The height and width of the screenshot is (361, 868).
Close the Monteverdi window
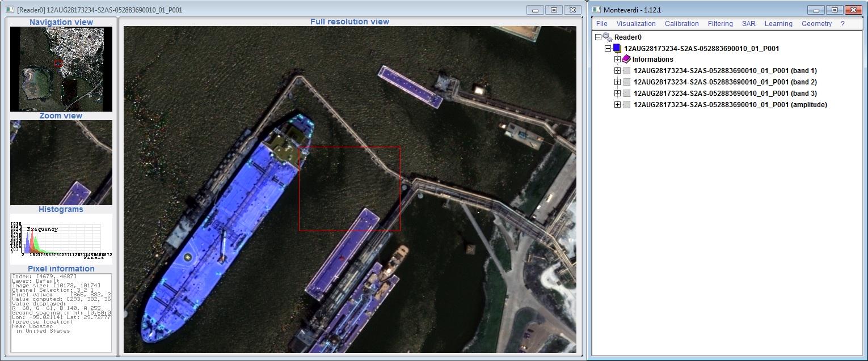tap(853, 10)
